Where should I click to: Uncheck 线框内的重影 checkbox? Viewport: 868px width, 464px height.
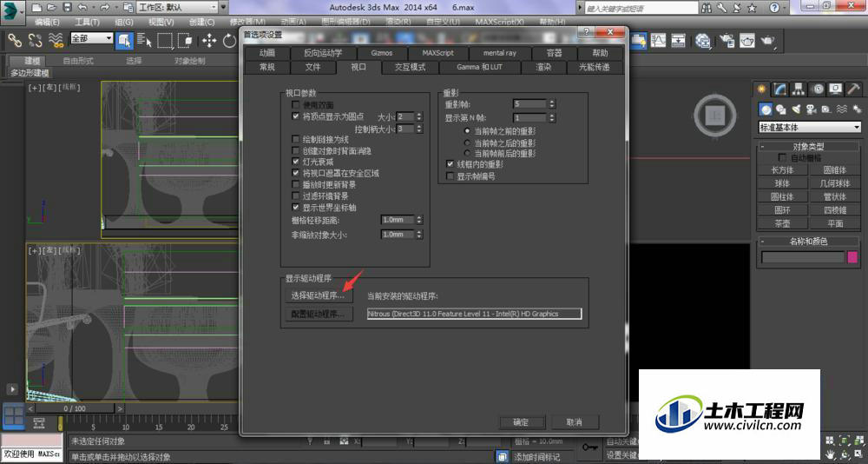(450, 164)
